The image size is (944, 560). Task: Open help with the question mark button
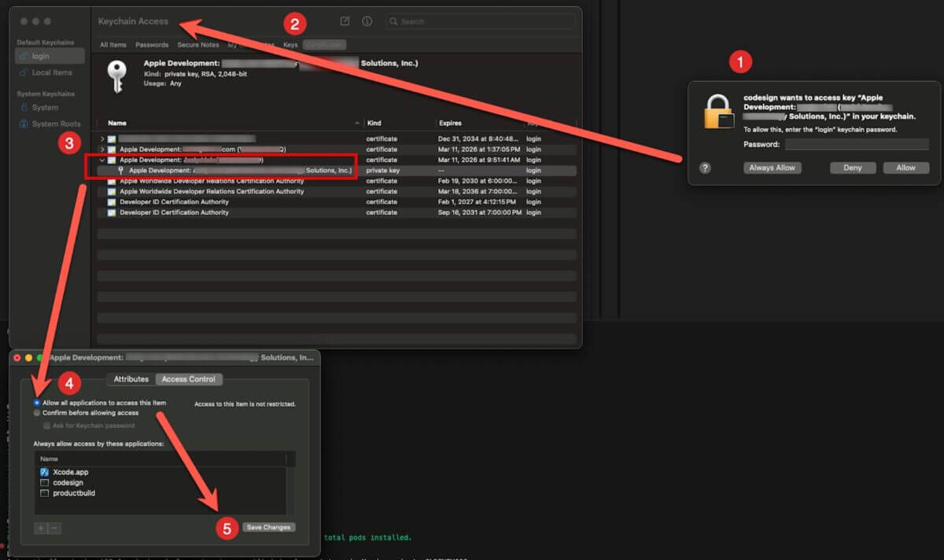click(705, 168)
